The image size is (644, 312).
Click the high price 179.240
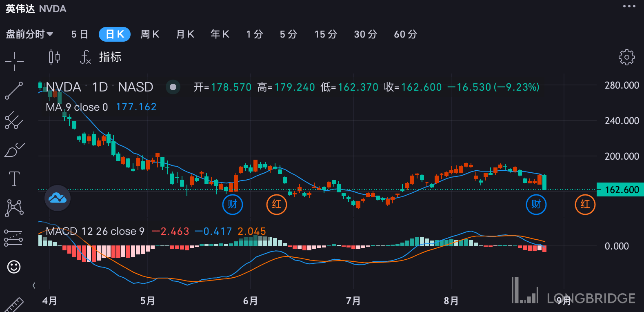pos(295,87)
